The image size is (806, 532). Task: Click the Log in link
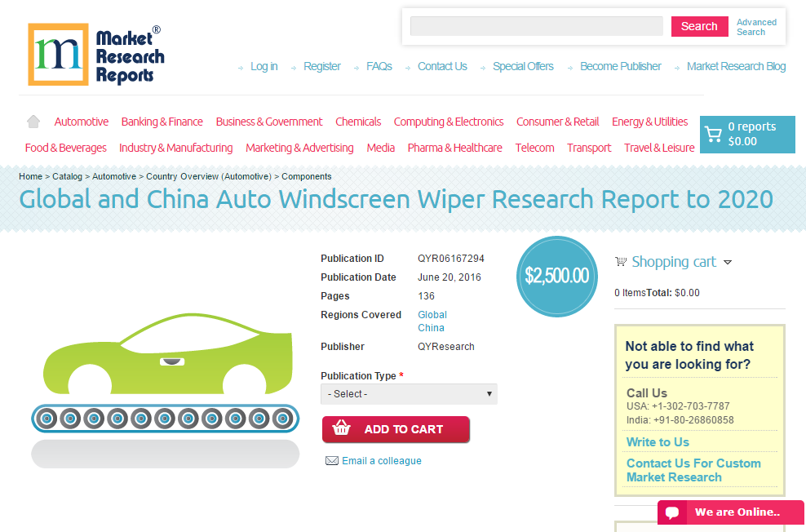[x=263, y=66]
